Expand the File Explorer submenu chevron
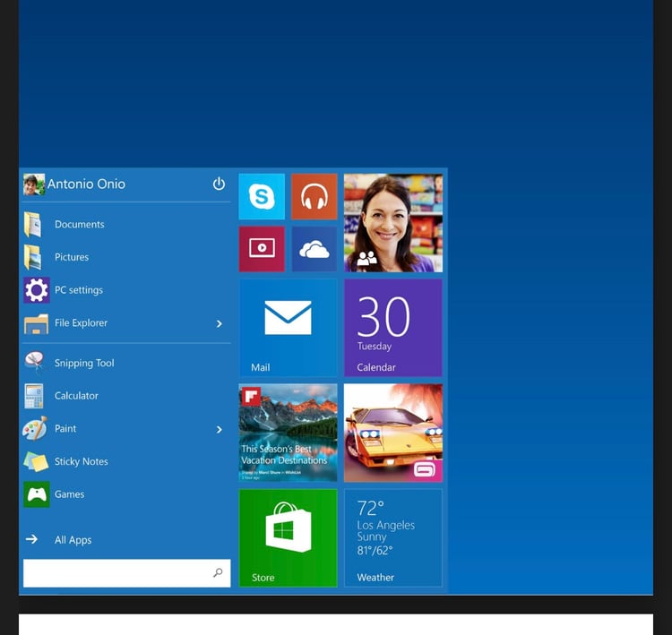This screenshot has height=635, width=672. pyautogui.click(x=219, y=323)
